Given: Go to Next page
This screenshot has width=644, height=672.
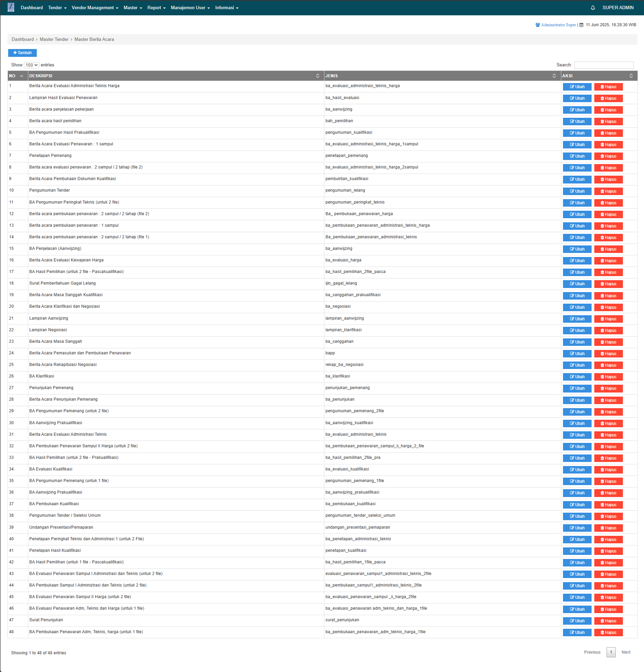Looking at the screenshot, I should 626,652.
